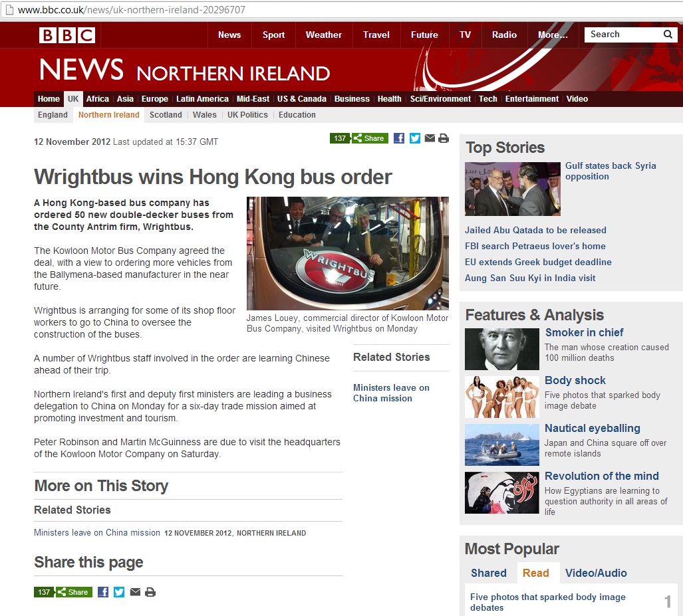
Task: Click the email icon beside the headline date
Action: 430,138
